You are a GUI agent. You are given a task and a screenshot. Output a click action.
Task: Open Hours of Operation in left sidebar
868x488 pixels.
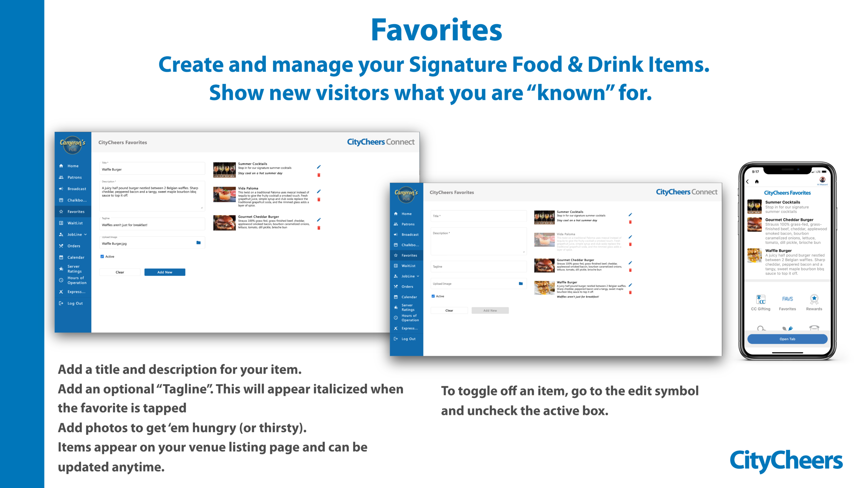tap(77, 280)
